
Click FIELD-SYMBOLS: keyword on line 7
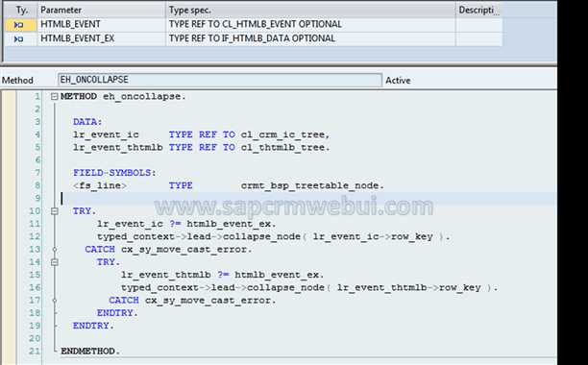[114, 173]
